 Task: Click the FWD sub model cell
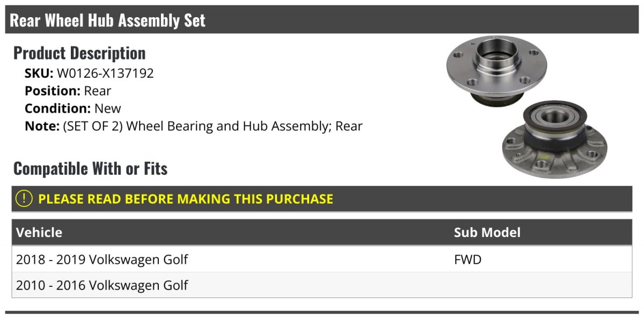point(468,260)
